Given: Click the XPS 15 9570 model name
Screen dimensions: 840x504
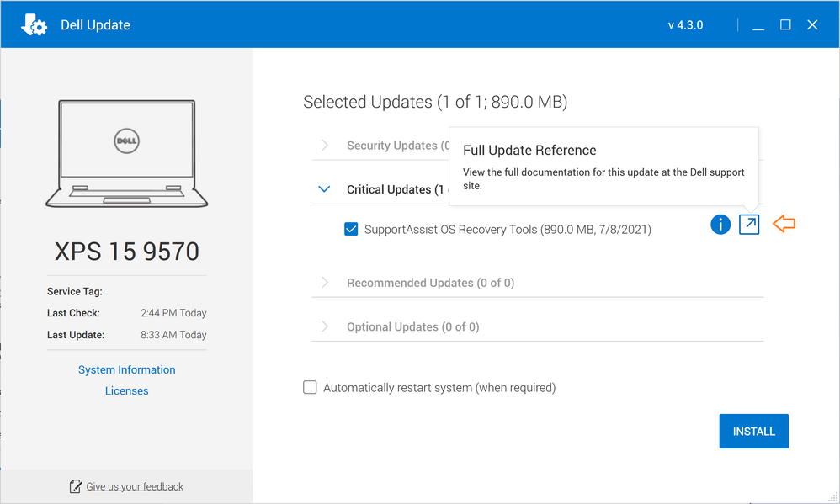Looking at the screenshot, I should [x=127, y=252].
